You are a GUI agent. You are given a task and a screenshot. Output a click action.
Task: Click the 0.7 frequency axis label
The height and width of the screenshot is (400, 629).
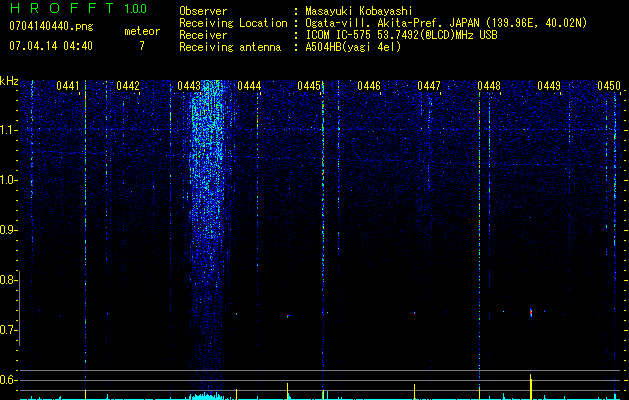pyautogui.click(x=7, y=330)
